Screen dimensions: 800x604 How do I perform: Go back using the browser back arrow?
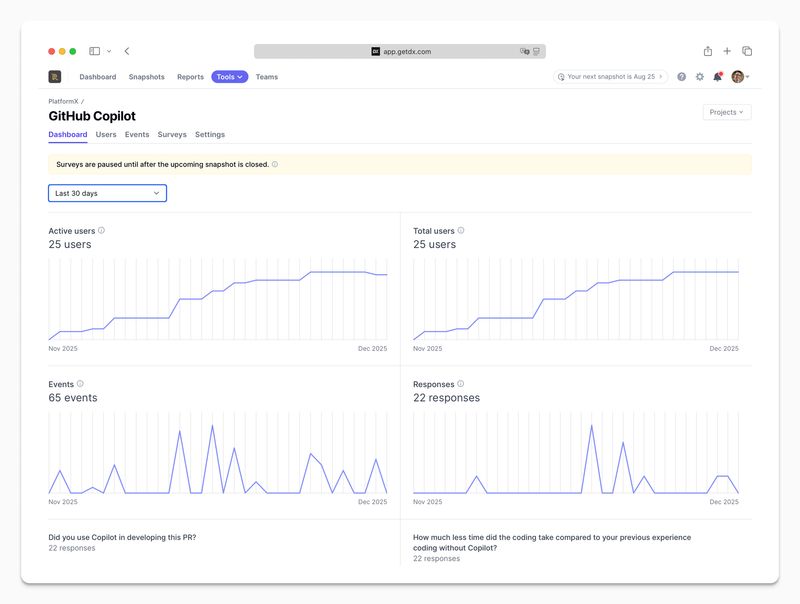[x=127, y=51]
